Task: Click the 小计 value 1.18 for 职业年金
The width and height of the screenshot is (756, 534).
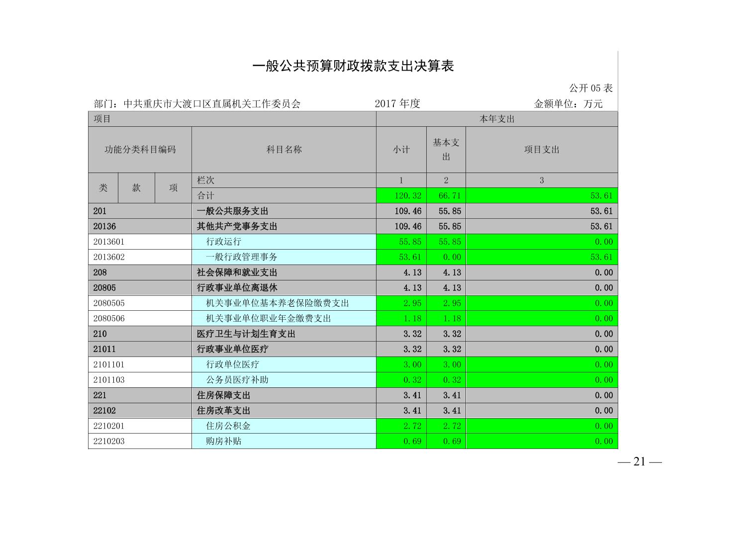Action: (x=412, y=319)
